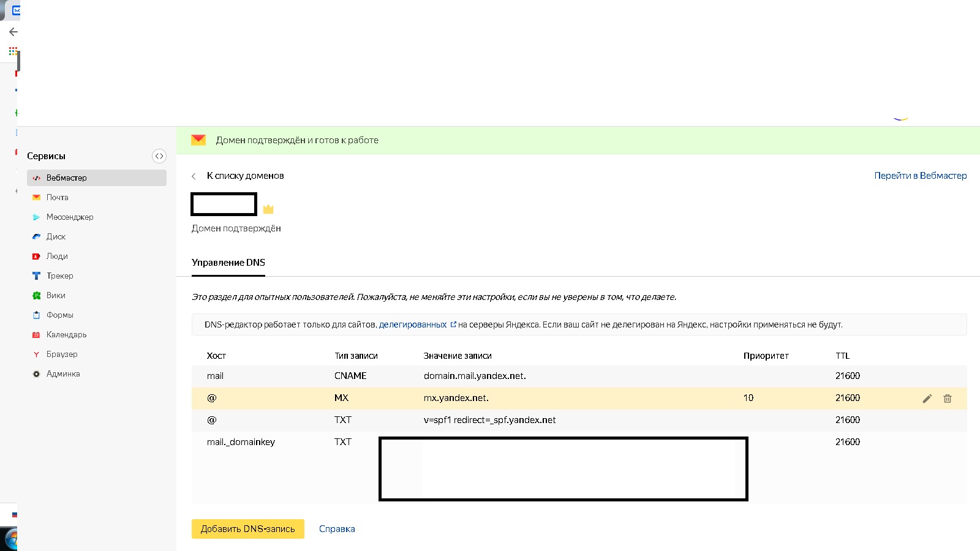Image resolution: width=980 pixels, height=551 pixels.
Task: Click the Добавить DNS-запись button
Action: (248, 529)
